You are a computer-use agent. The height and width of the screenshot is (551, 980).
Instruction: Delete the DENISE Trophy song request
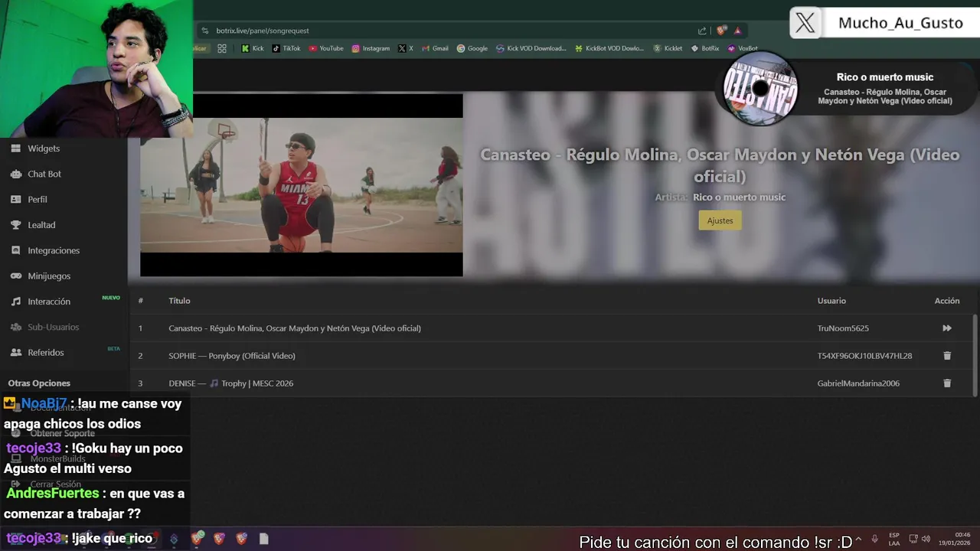coord(947,383)
